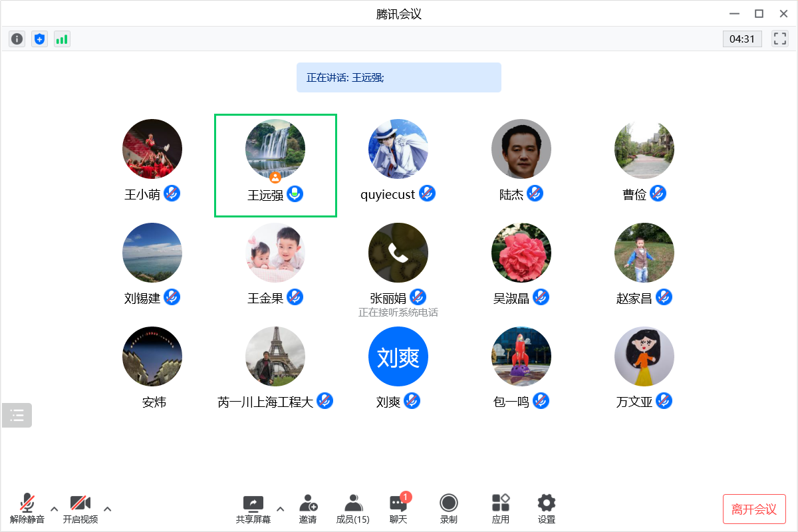The width and height of the screenshot is (798, 532).
Task: Start recording with 录制 button
Action: click(449, 509)
